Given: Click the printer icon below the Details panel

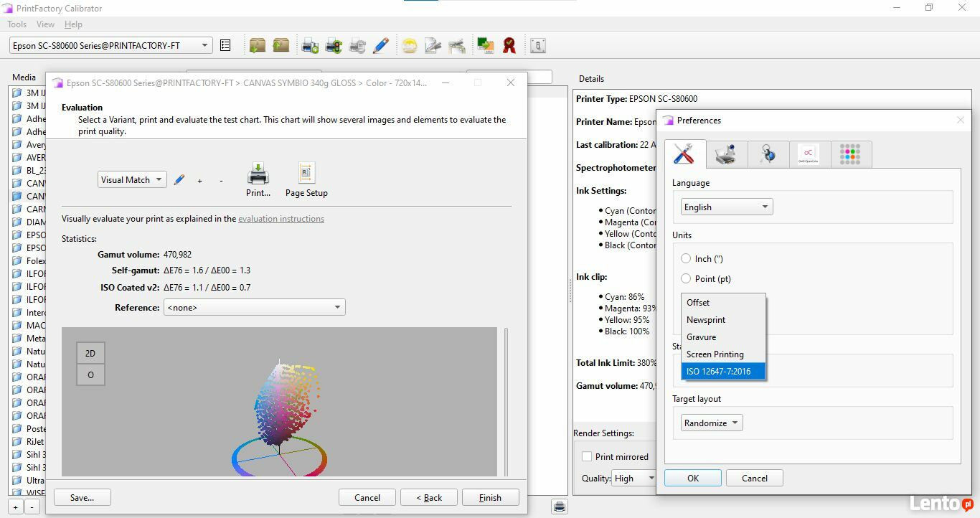Looking at the screenshot, I should click(560, 507).
